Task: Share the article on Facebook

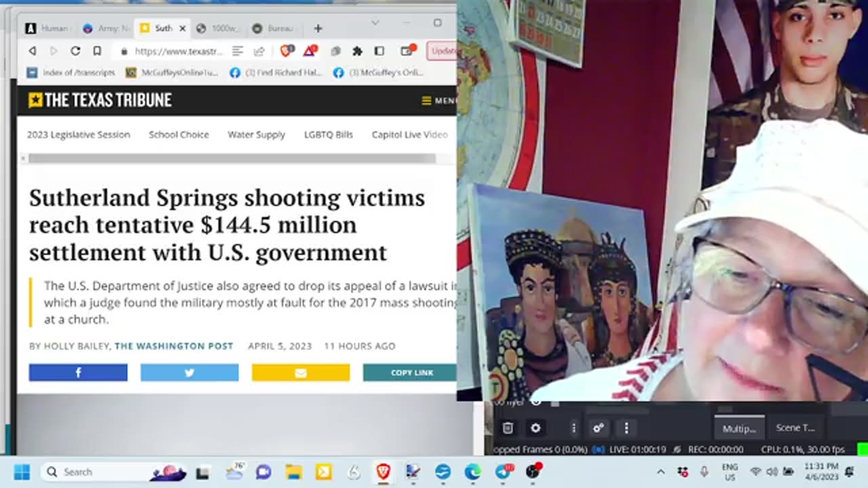Action: [78, 372]
